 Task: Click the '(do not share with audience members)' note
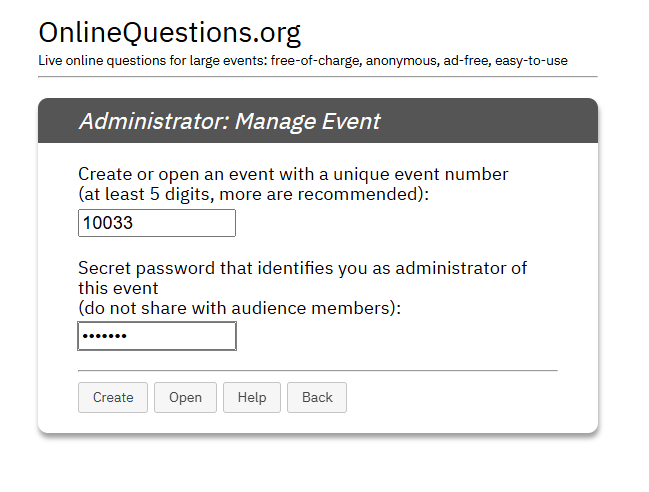click(239, 308)
